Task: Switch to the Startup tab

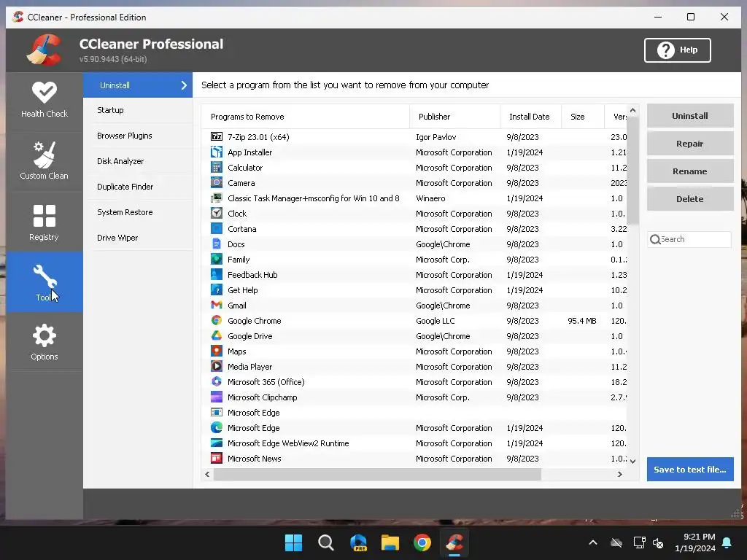Action: tap(138, 110)
